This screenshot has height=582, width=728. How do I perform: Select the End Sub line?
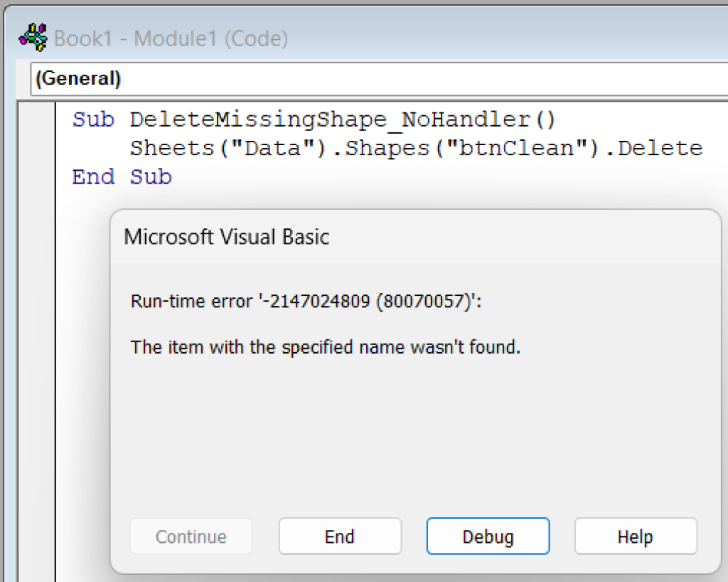pyautogui.click(x=121, y=176)
